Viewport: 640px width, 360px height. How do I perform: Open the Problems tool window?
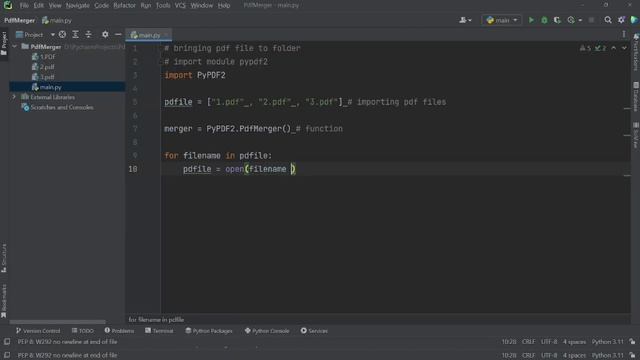[119, 331]
